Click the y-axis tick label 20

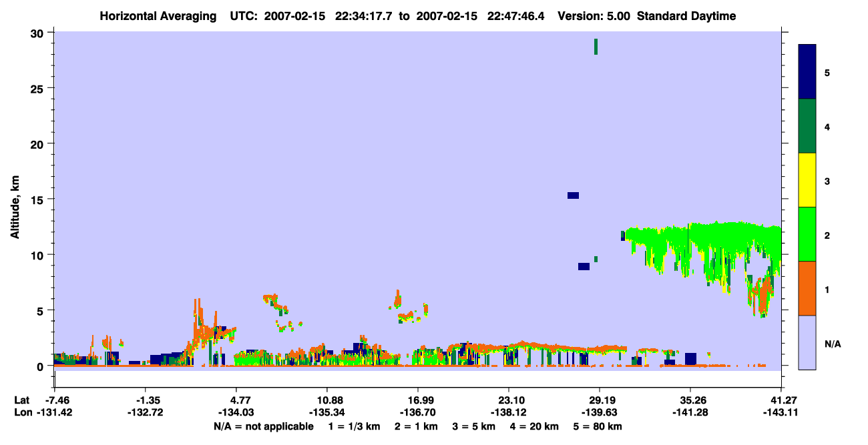tap(39, 144)
